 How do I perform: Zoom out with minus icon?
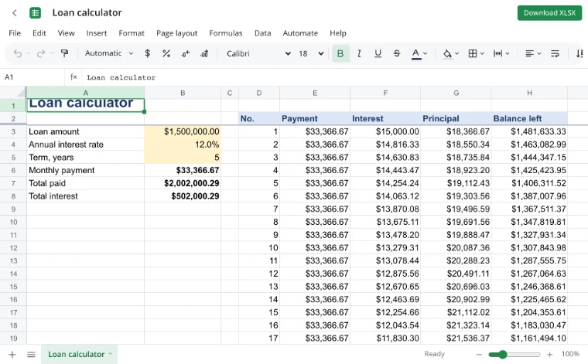click(x=479, y=354)
